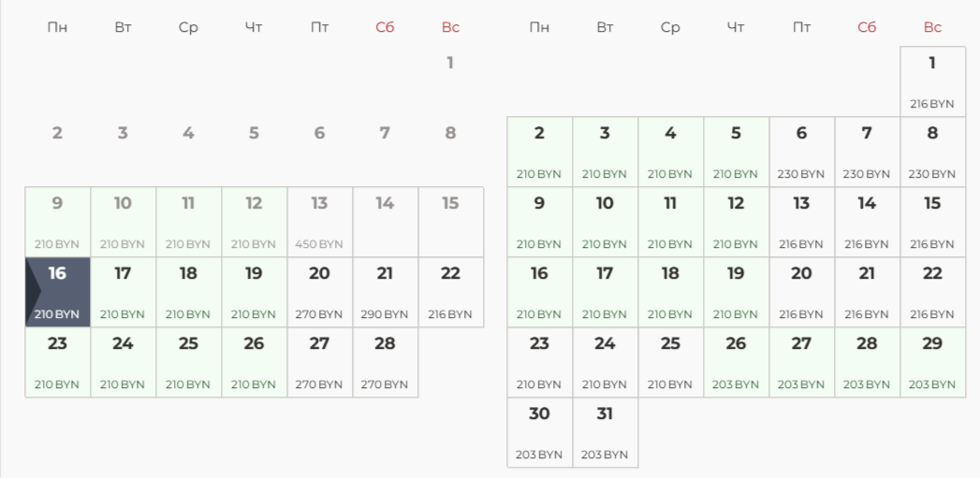Select date 30 priced at 203 BYN

point(539,432)
